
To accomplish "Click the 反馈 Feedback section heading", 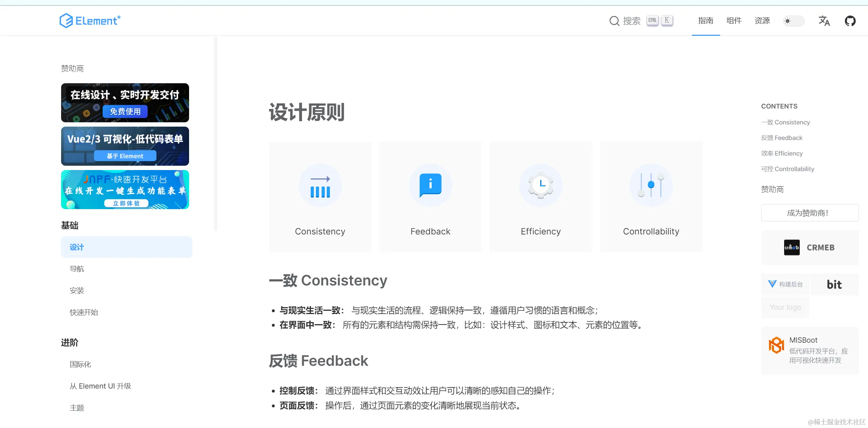I will [x=318, y=361].
